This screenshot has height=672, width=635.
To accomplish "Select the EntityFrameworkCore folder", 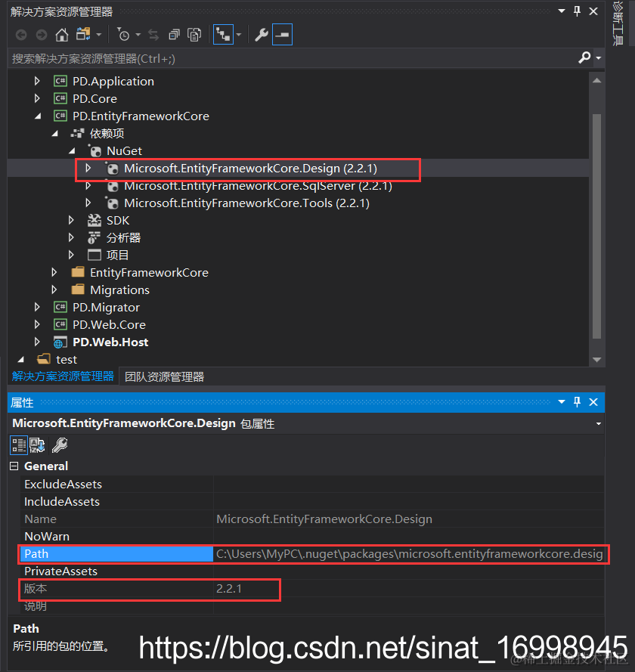I will [x=149, y=273].
